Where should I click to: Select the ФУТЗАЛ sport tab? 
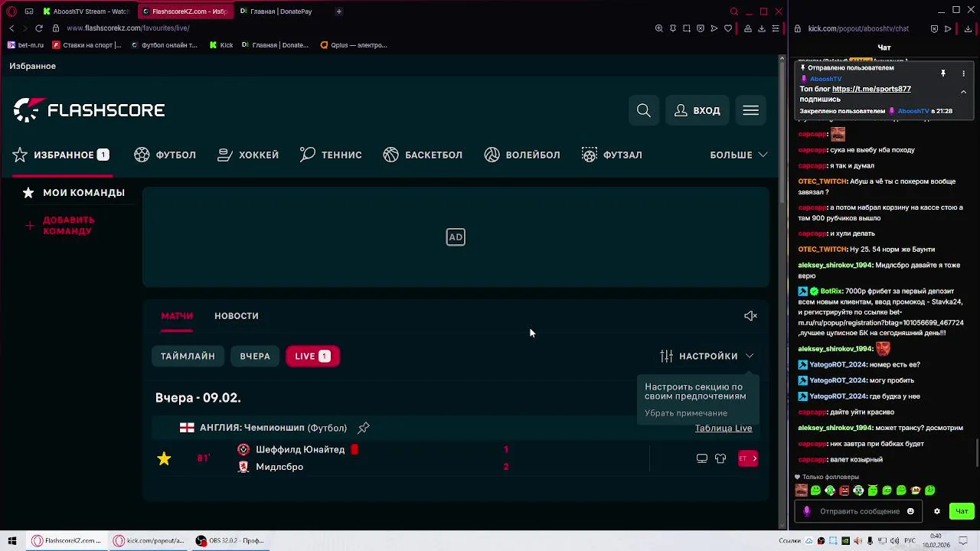612,155
